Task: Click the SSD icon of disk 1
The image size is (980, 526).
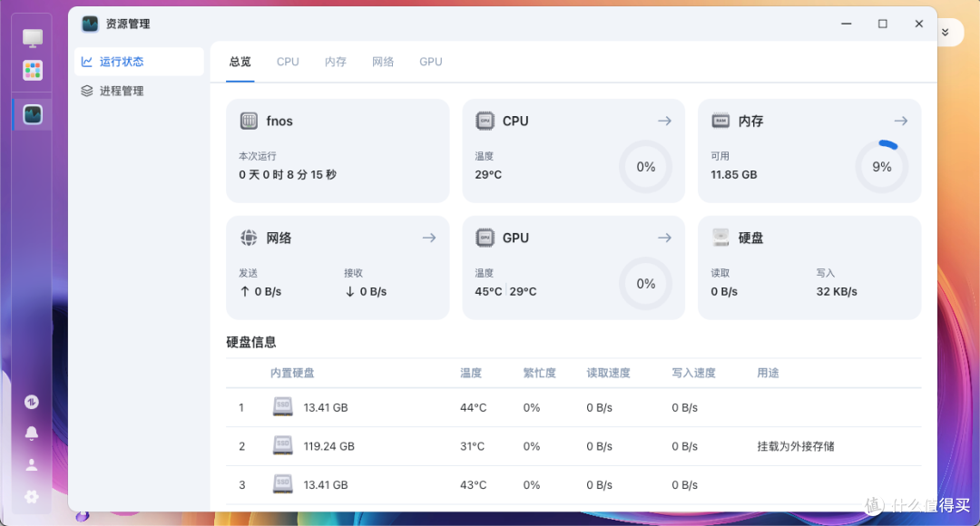Action: [282, 407]
